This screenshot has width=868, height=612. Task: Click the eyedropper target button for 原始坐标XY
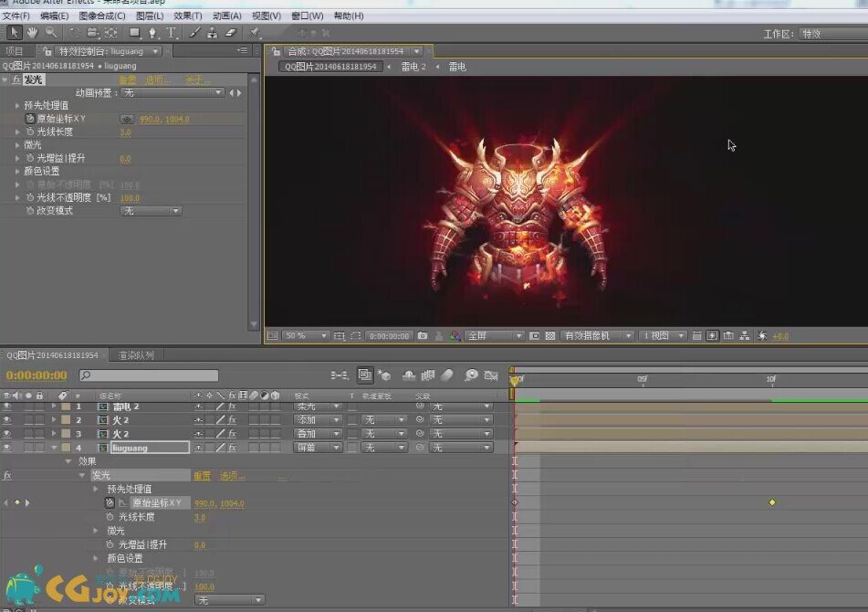(x=127, y=119)
